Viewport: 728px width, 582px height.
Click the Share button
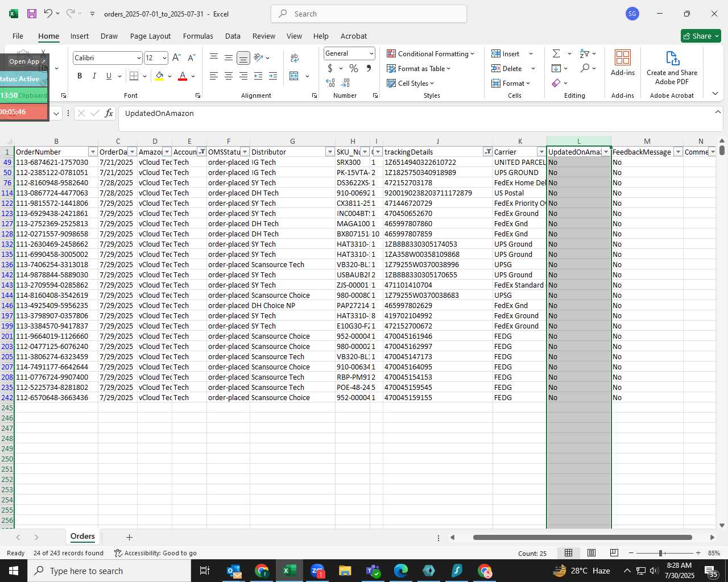pyautogui.click(x=701, y=36)
